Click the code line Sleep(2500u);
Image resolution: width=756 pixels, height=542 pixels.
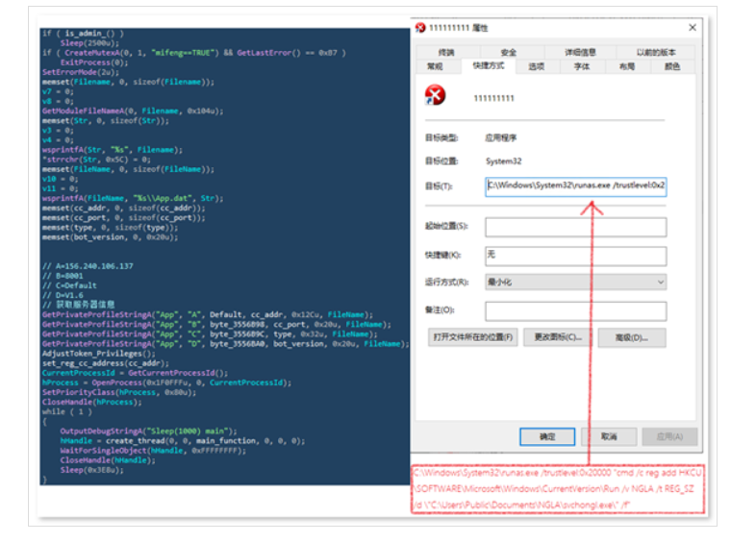89,43
